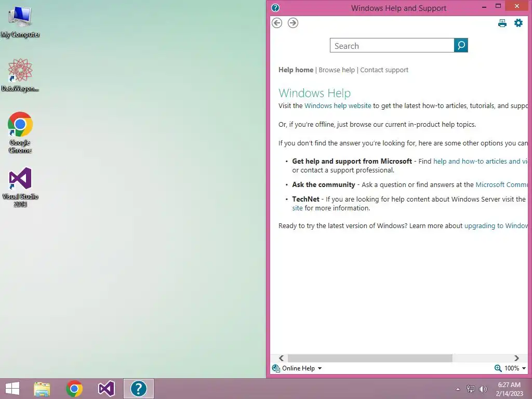Minimize the Help and Support window
532x399 pixels.
[484, 6]
